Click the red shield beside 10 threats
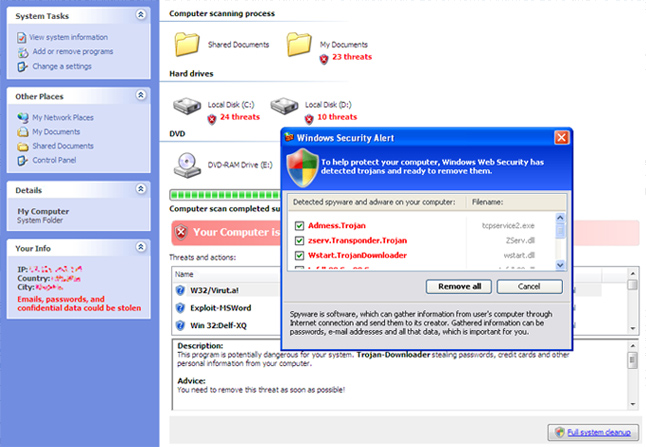646x447 pixels. click(309, 119)
